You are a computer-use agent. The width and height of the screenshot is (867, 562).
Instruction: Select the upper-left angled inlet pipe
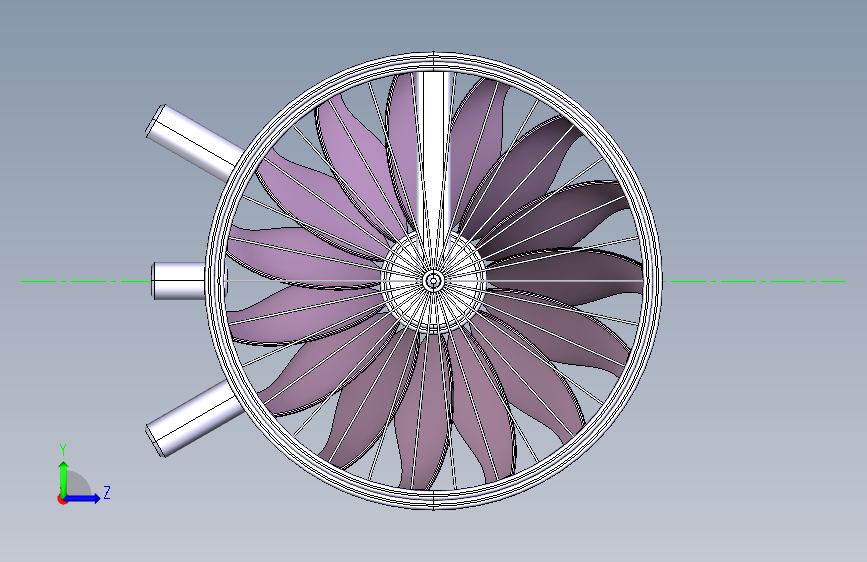195,144
